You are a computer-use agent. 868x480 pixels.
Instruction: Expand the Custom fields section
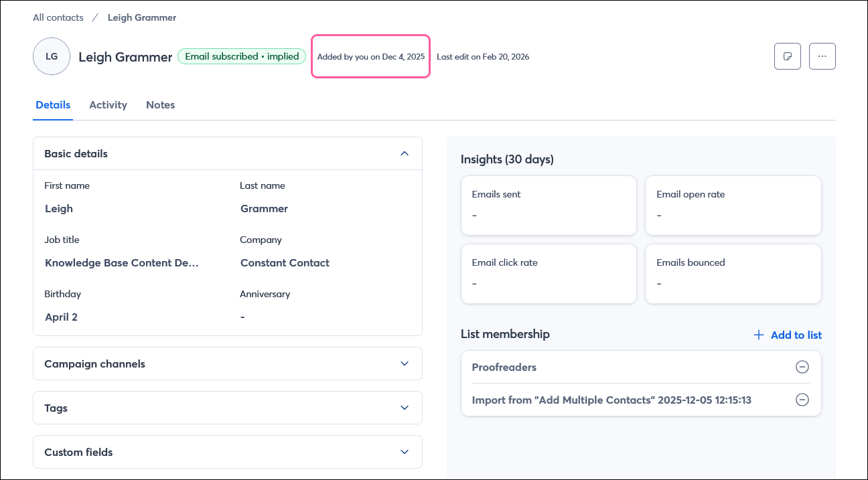pyautogui.click(x=405, y=452)
